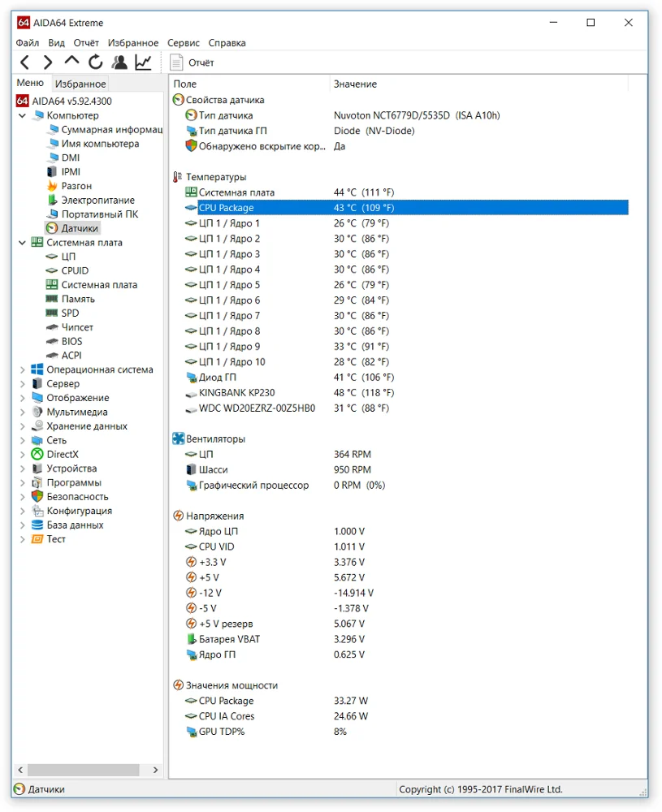The height and width of the screenshot is (812, 662).
Task: Click the Портативный ПК laptop icon
Action: [52, 214]
